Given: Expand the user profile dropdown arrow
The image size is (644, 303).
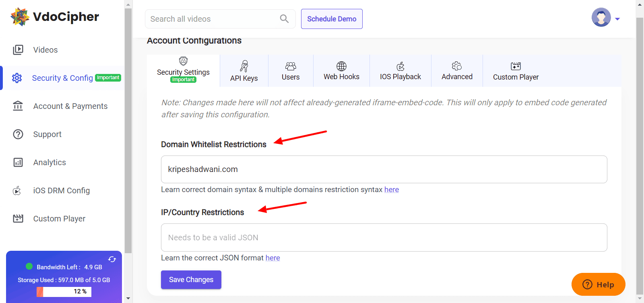Looking at the screenshot, I should 617,19.
